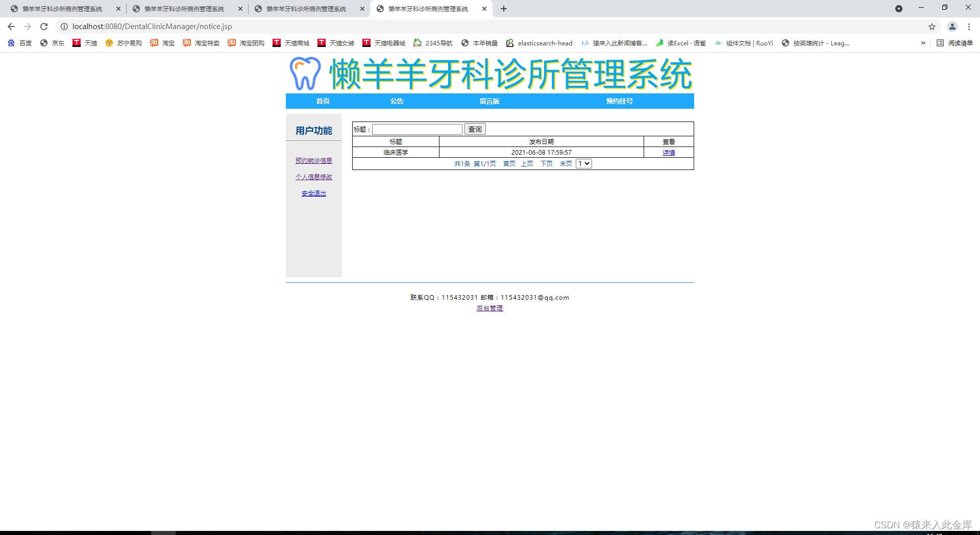Close the third browser tab
This screenshot has width=980, height=535.
click(362, 9)
